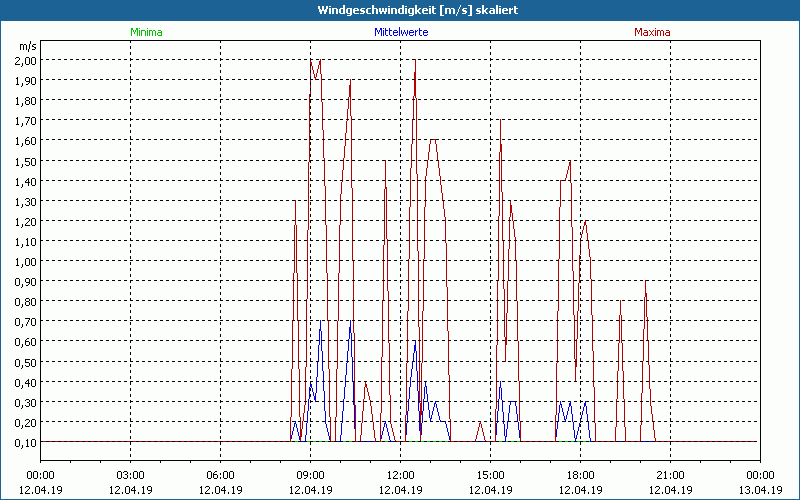The image size is (800, 500).
Task: Click the 13.04.19 date label
Action: [x=760, y=490]
